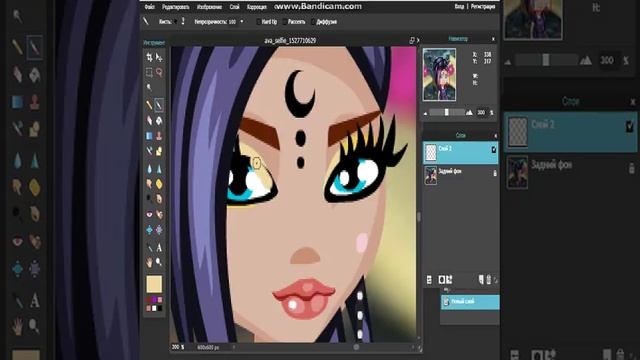640x360 pixels.
Task: Select the Sponge tool
Action: point(159,184)
